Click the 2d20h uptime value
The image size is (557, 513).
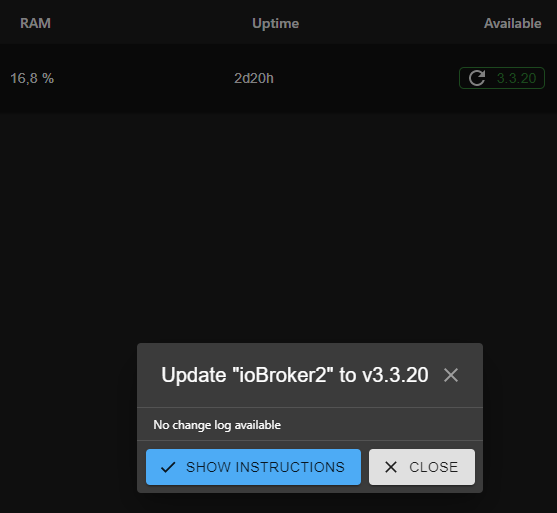[254, 78]
